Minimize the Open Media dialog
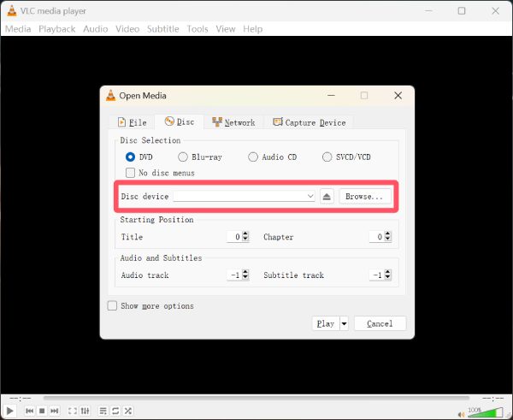 [x=331, y=95]
